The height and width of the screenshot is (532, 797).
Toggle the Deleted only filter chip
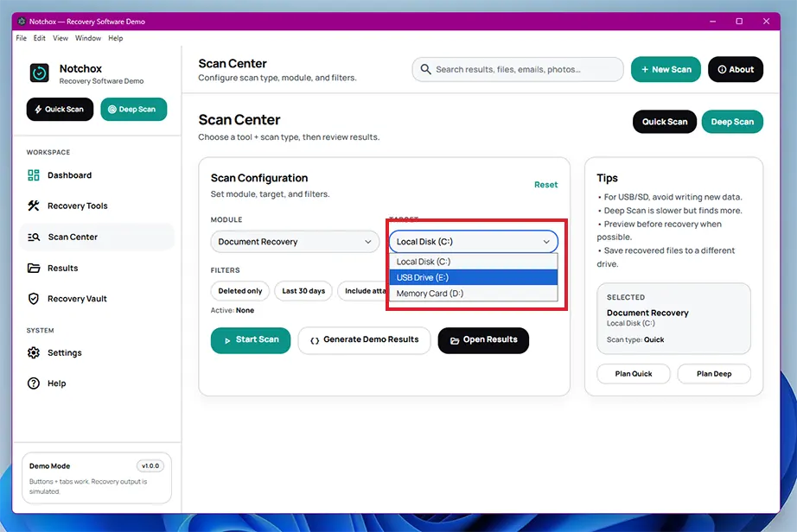[240, 291]
